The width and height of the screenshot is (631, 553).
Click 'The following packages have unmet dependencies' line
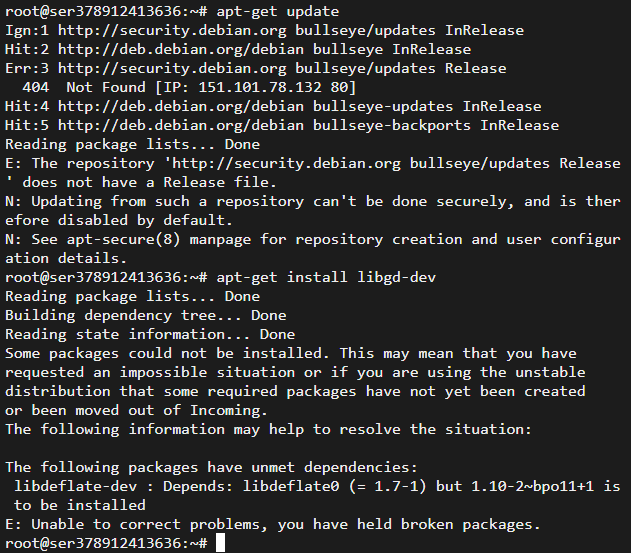[x=212, y=467]
